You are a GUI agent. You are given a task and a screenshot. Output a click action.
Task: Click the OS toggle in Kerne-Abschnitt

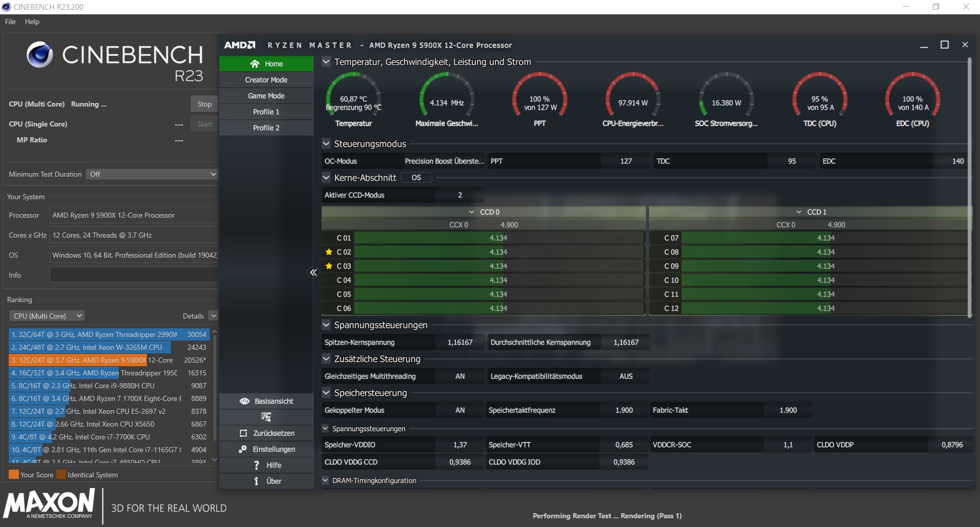point(416,178)
